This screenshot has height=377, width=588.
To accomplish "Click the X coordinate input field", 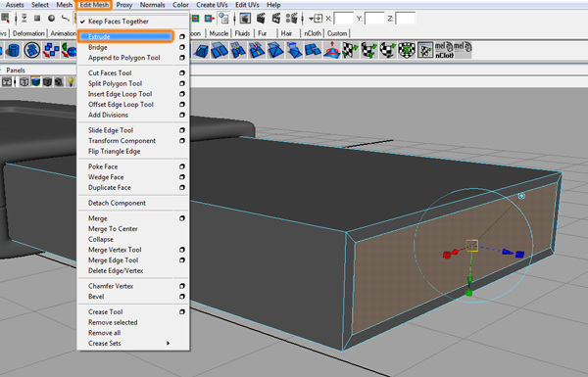I will point(344,19).
